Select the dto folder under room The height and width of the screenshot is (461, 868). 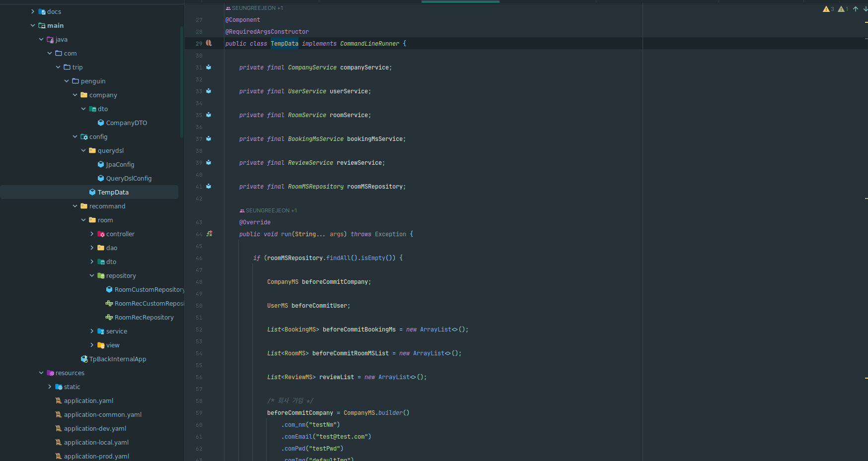pos(107,262)
